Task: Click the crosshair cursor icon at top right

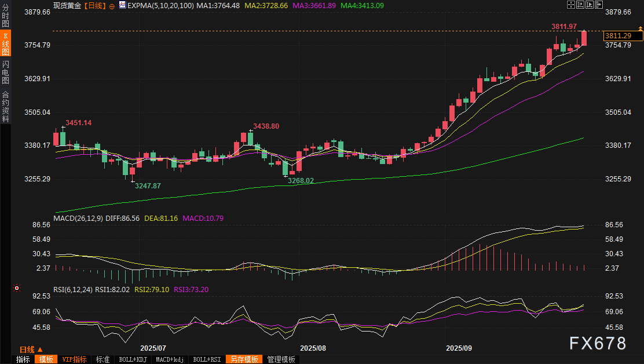Action: point(570,5)
